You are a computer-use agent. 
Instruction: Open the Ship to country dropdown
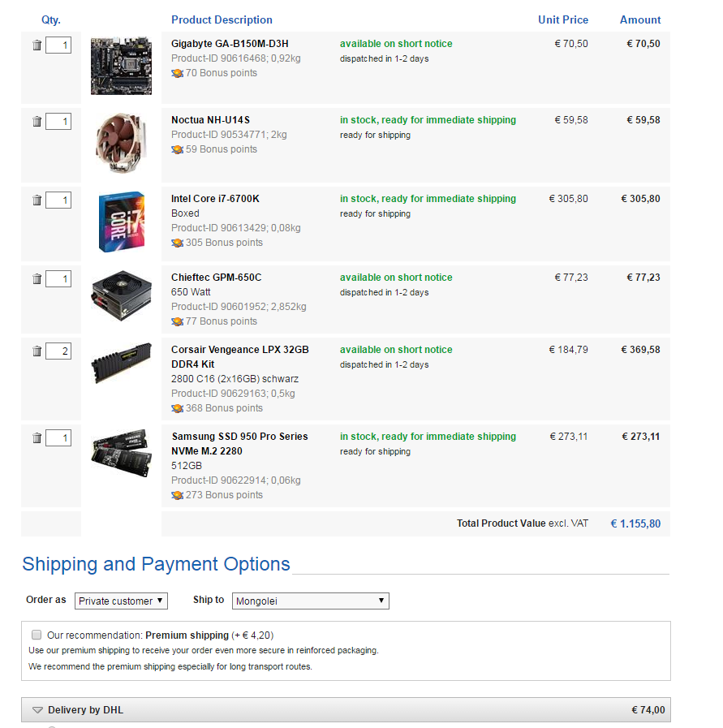(x=311, y=601)
